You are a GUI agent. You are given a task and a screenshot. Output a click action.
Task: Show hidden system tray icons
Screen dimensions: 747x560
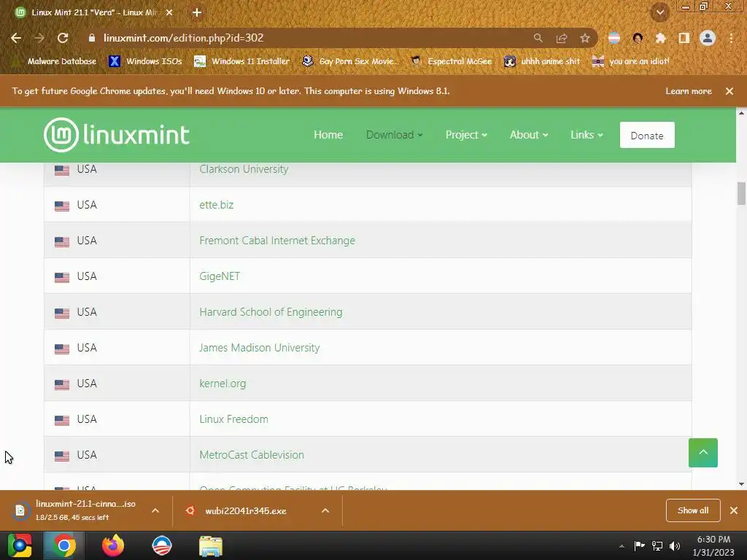coord(622,545)
